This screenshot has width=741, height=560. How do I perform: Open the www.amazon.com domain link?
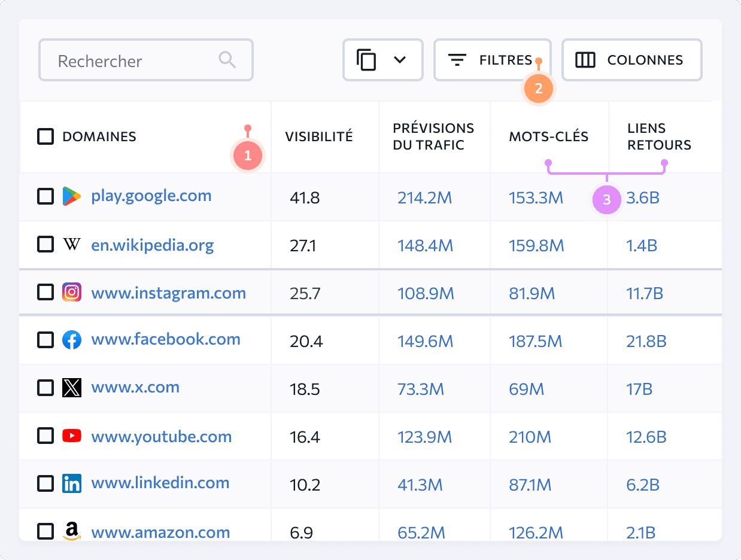[160, 532]
